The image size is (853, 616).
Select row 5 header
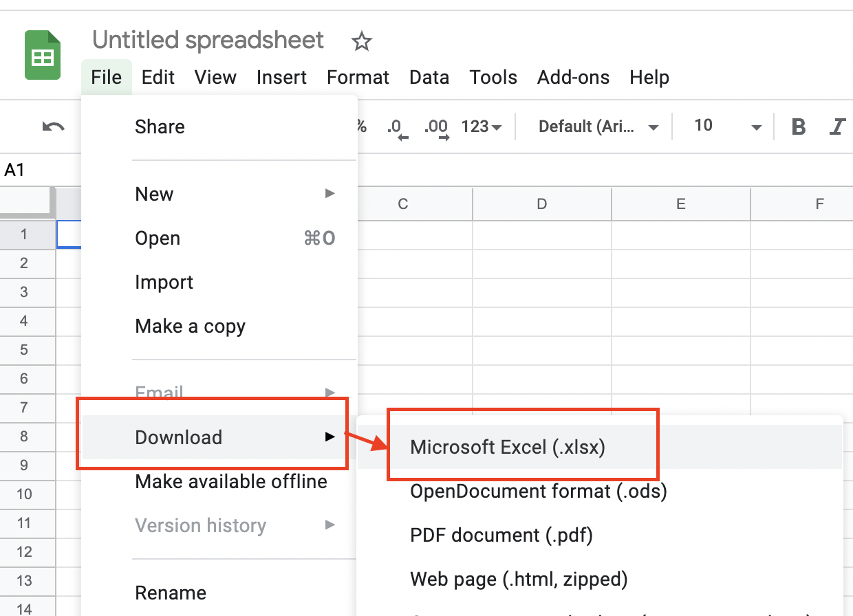(x=28, y=350)
